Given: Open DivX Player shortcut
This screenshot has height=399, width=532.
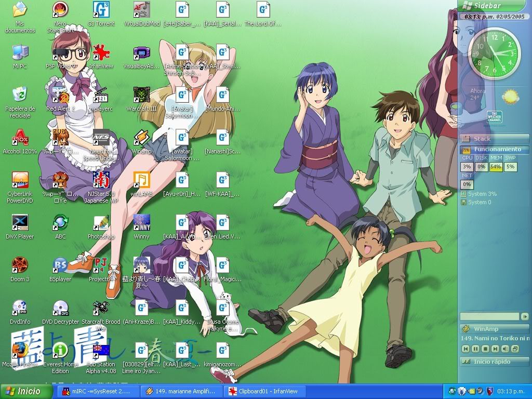Looking at the screenshot, I should click(20, 223).
